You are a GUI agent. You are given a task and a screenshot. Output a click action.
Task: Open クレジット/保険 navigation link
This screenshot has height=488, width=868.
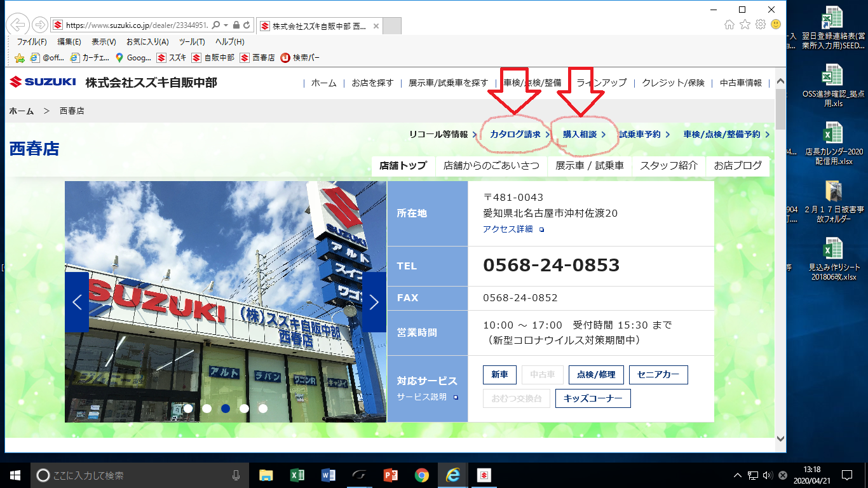(x=673, y=83)
